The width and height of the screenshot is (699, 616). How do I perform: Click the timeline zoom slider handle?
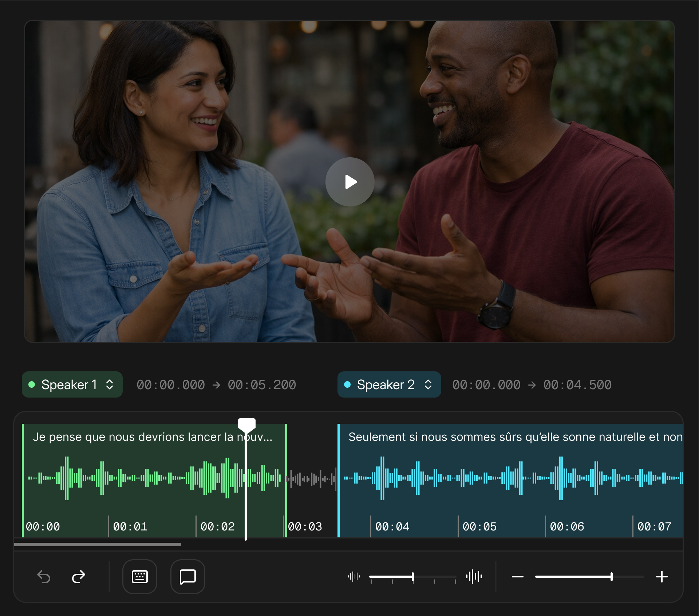pyautogui.click(x=612, y=577)
